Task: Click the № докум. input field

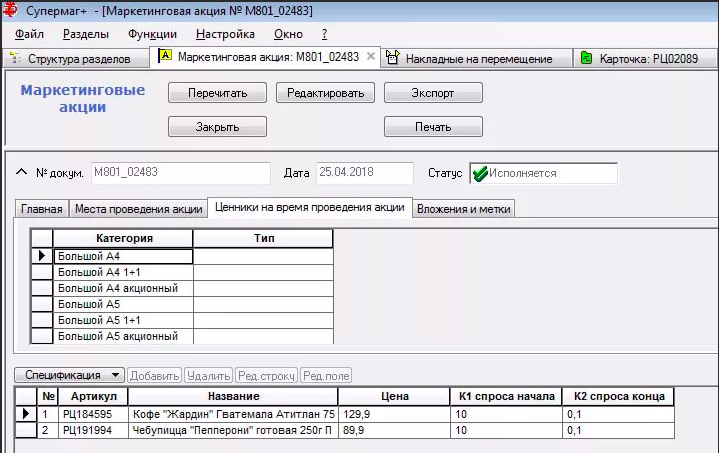Action: pyautogui.click(x=181, y=173)
